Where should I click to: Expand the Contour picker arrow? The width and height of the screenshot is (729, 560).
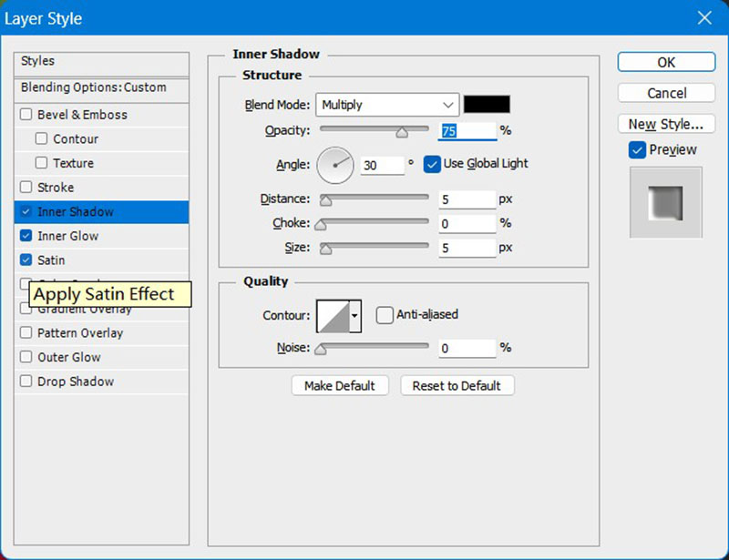(x=354, y=316)
